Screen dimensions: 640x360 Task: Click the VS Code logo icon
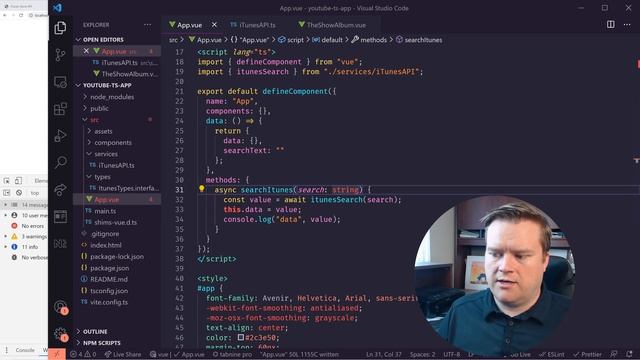[58, 8]
